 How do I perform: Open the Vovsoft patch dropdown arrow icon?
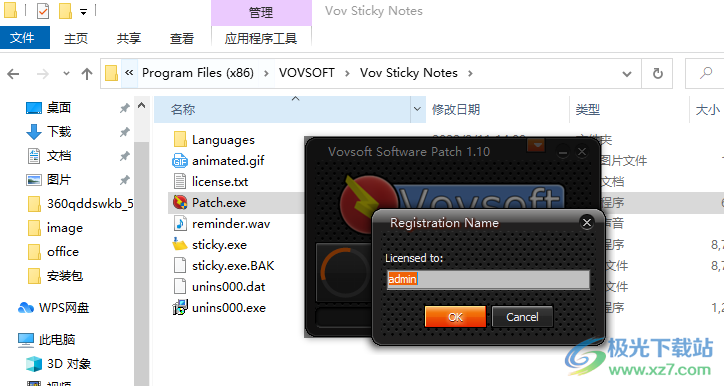(x=536, y=146)
